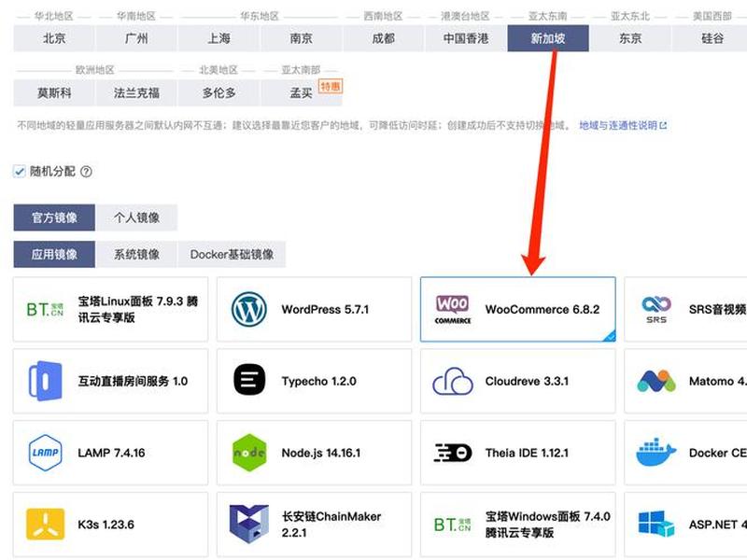Click the 宝塔Windows面板 BT.CN logo
The height and width of the screenshot is (560, 747).
452,525
